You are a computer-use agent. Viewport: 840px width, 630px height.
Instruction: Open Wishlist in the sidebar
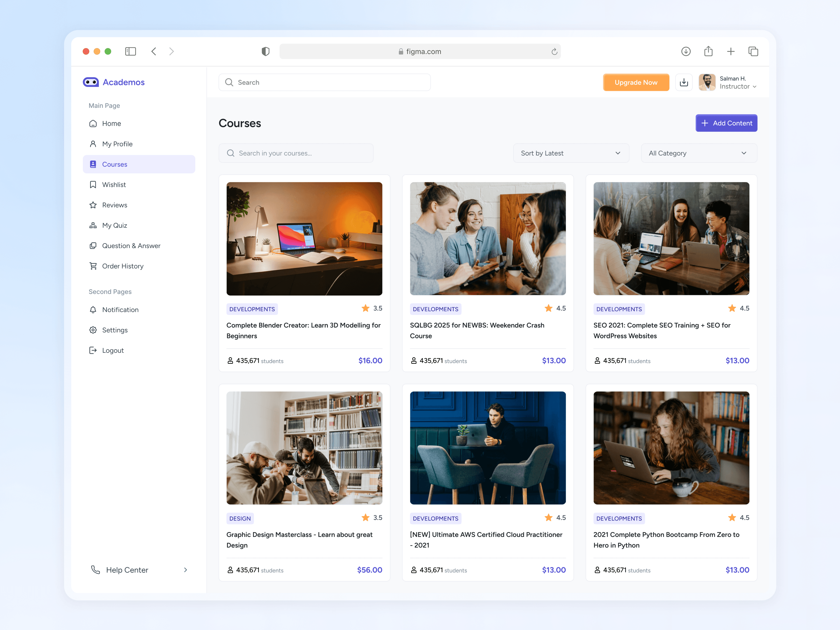tap(114, 185)
